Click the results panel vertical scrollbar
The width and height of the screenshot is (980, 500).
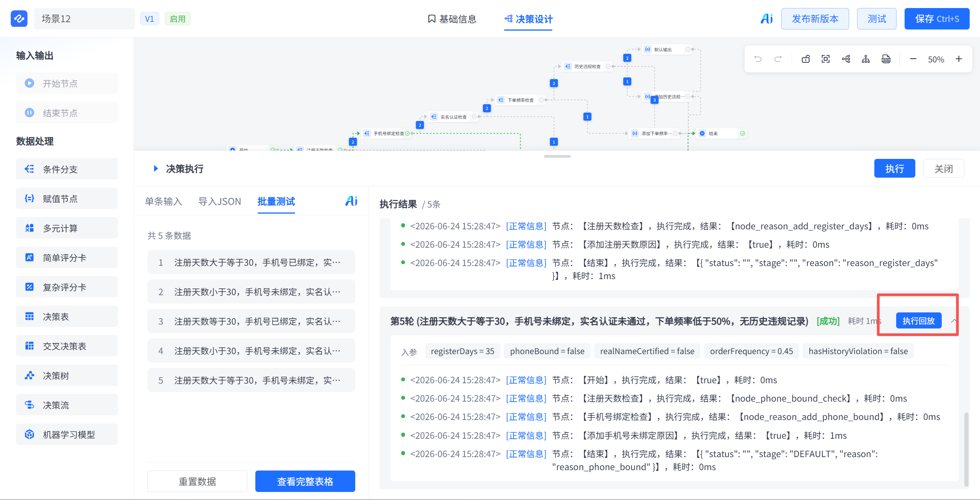coord(966,449)
